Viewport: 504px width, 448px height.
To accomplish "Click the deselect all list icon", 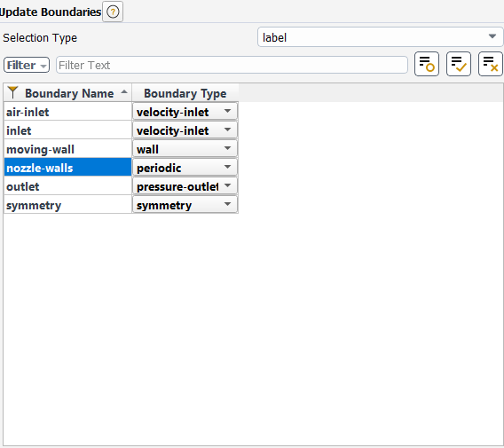I will 490,64.
